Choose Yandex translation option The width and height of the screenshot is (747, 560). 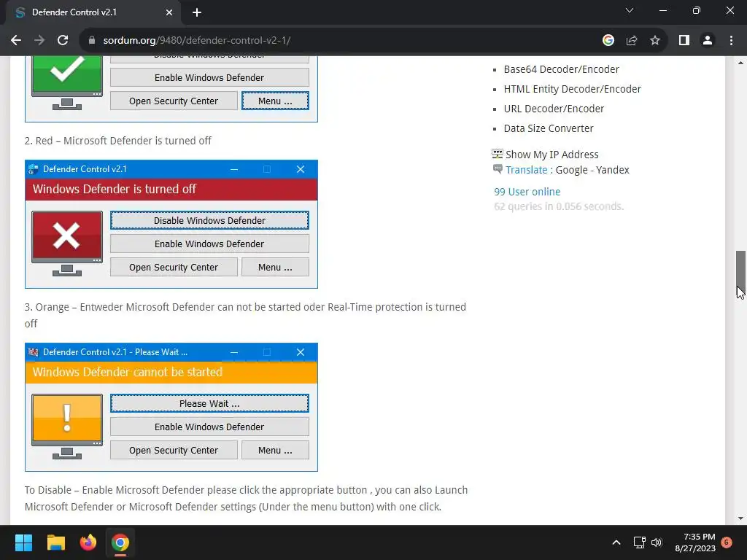(x=612, y=170)
